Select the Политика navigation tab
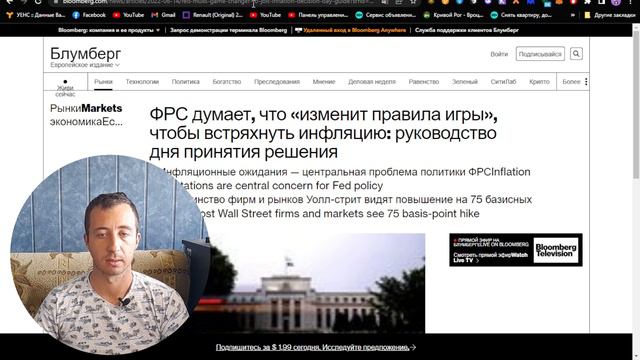The image size is (640, 360). [x=185, y=82]
